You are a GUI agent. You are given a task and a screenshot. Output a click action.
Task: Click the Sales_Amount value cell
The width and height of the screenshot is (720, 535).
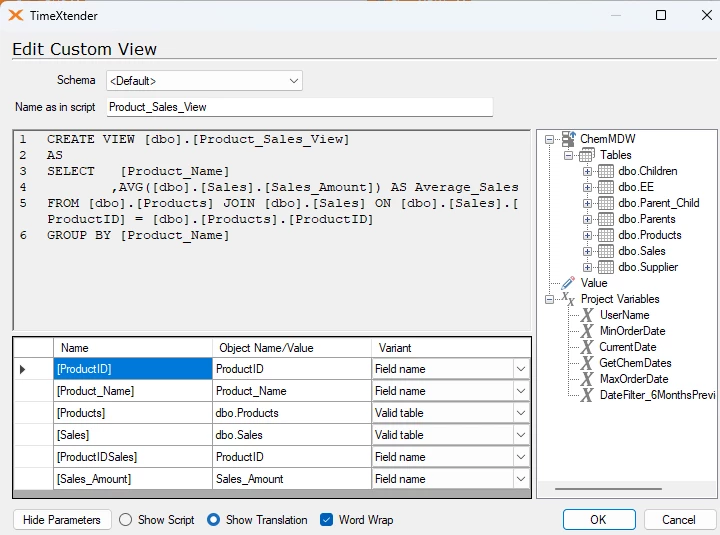pos(292,479)
